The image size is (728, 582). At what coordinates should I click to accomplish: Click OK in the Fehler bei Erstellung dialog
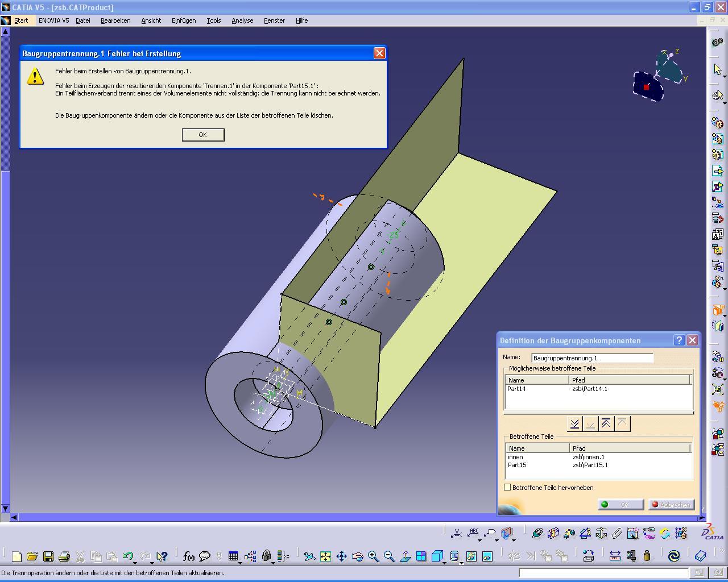click(203, 135)
